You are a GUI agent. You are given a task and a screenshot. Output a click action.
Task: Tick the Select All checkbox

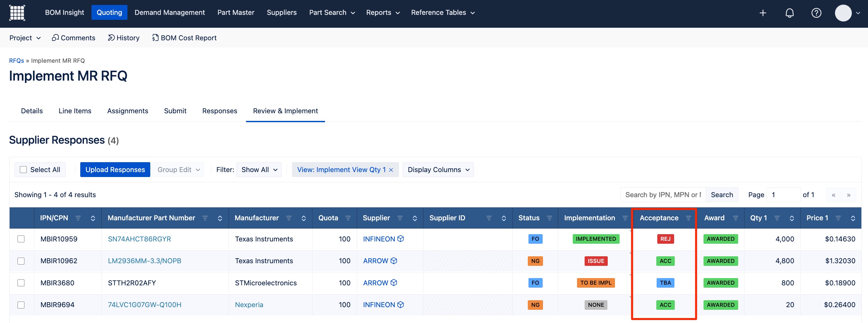(x=23, y=170)
